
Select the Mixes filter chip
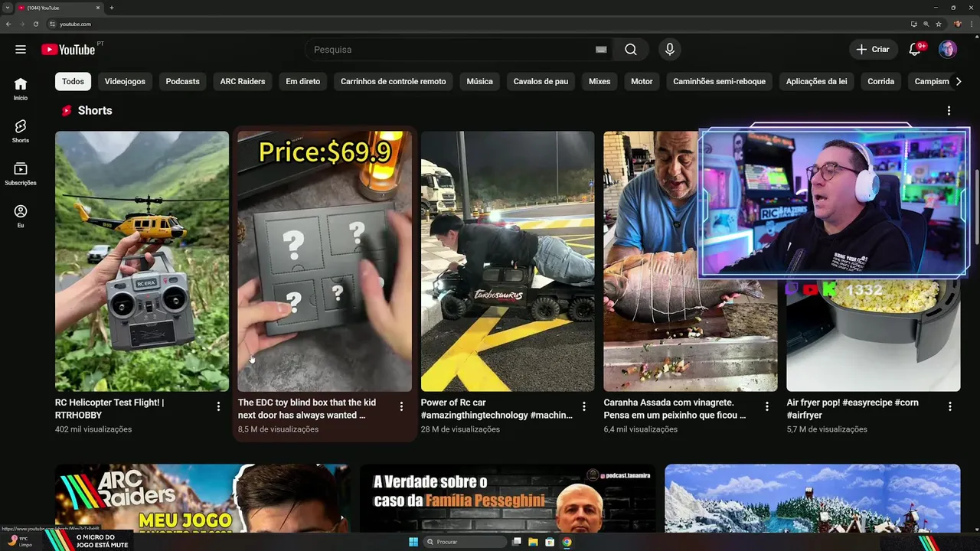(599, 81)
